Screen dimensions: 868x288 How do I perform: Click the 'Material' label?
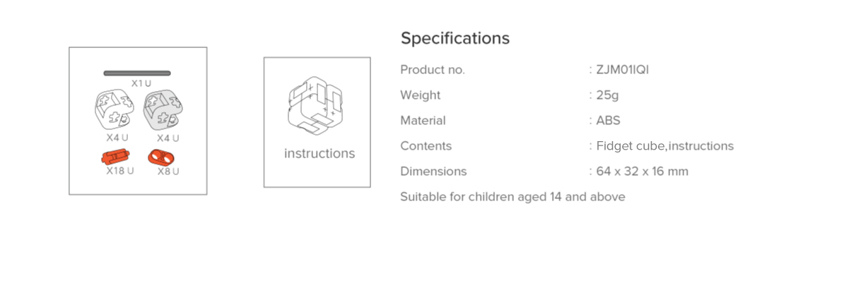(423, 121)
